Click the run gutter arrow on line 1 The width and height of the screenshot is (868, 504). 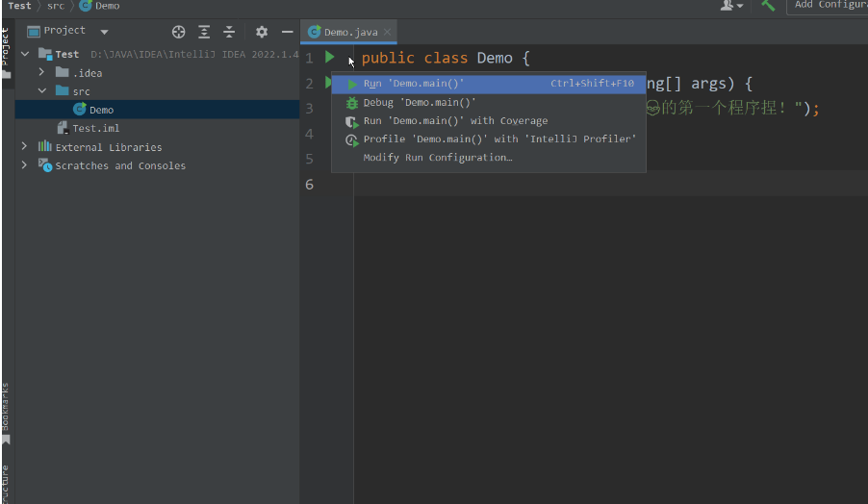click(x=330, y=58)
